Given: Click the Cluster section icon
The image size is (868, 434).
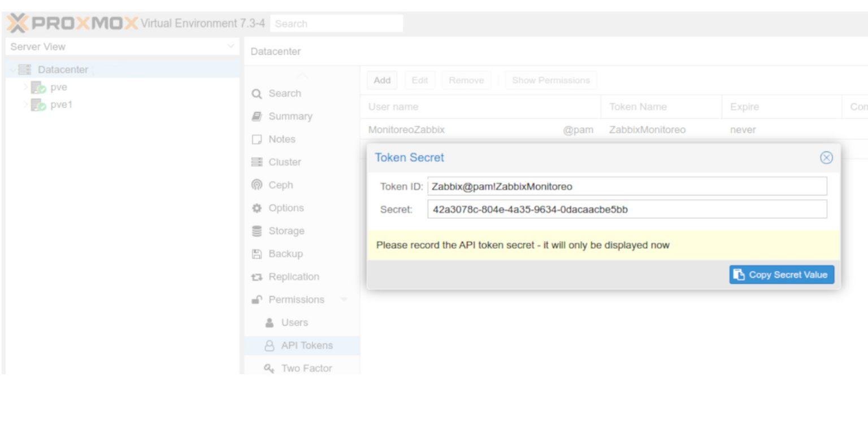Looking at the screenshot, I should tap(283, 162).
